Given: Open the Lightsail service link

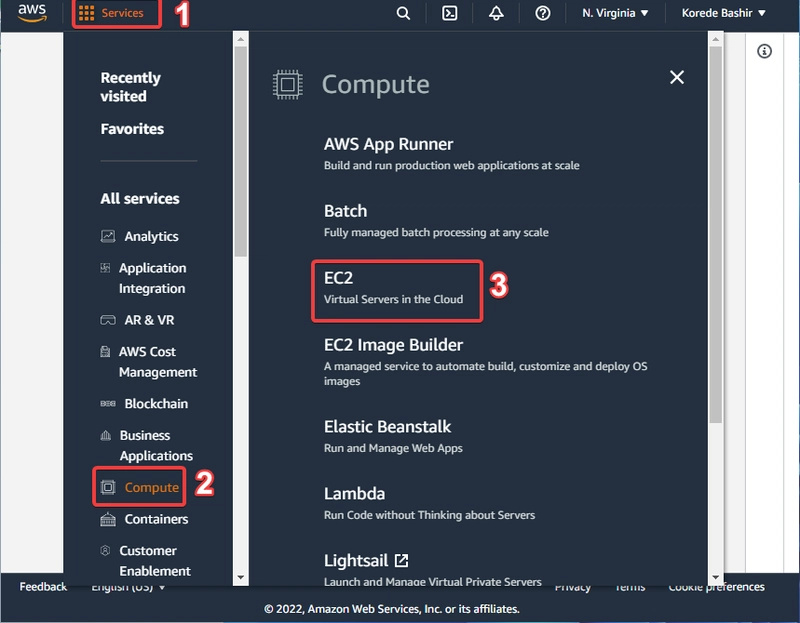Looking at the screenshot, I should [356, 560].
